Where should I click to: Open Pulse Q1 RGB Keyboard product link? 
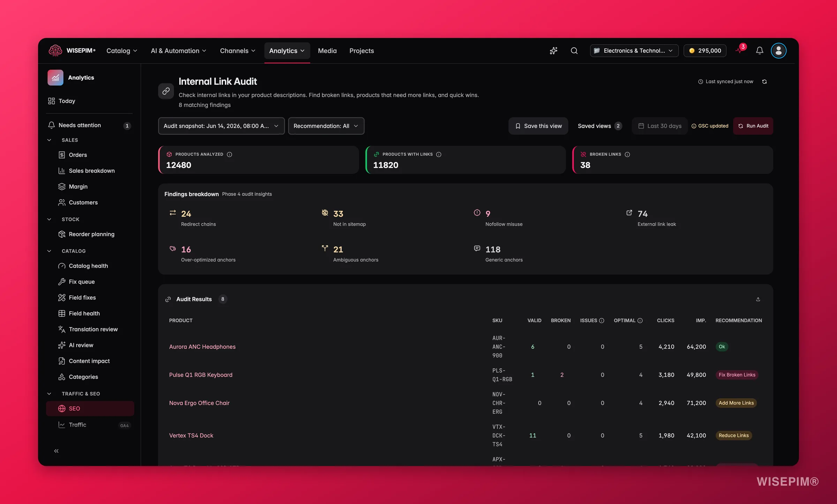(201, 375)
